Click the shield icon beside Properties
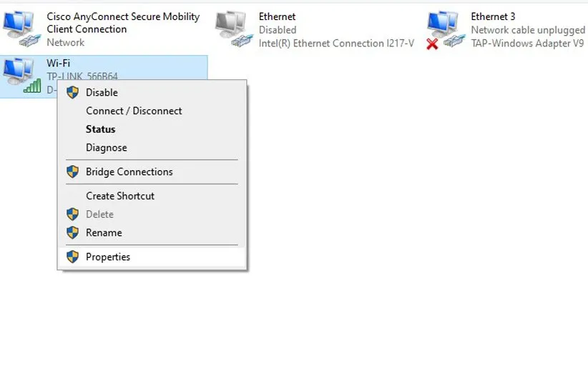 coord(72,257)
